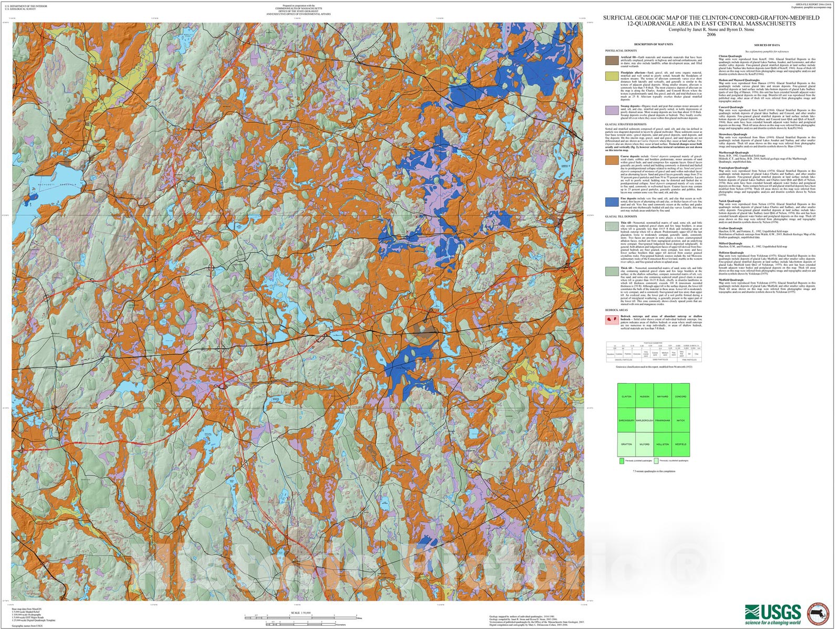
Task: Click the 1:50,000 scale bar
Action: pos(301,617)
